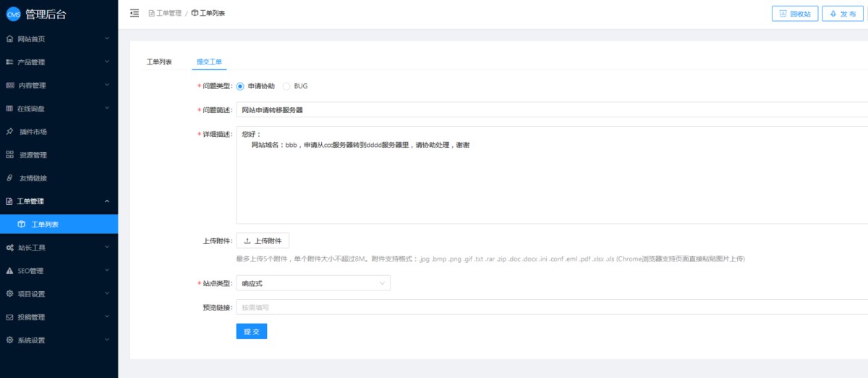Expand the SEO管理 sidebar section

tap(58, 271)
